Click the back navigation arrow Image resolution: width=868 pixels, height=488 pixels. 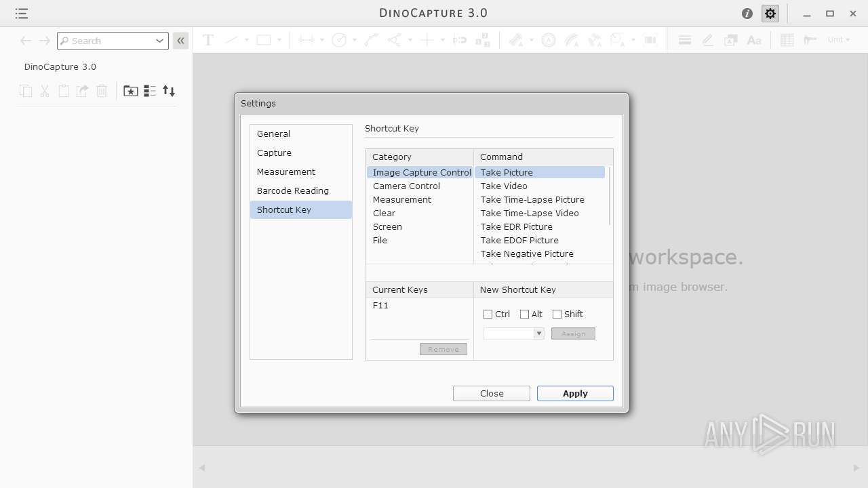pyautogui.click(x=26, y=41)
